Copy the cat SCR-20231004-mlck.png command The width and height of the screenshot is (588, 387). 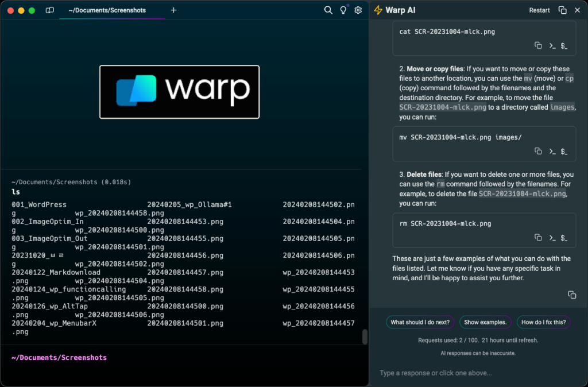[538, 45]
